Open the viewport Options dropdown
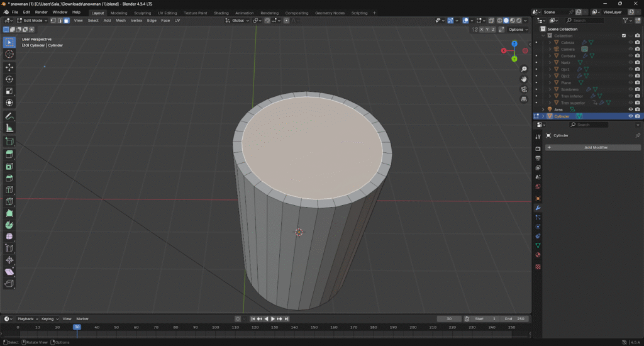Image resolution: width=644 pixels, height=346 pixels. click(518, 30)
